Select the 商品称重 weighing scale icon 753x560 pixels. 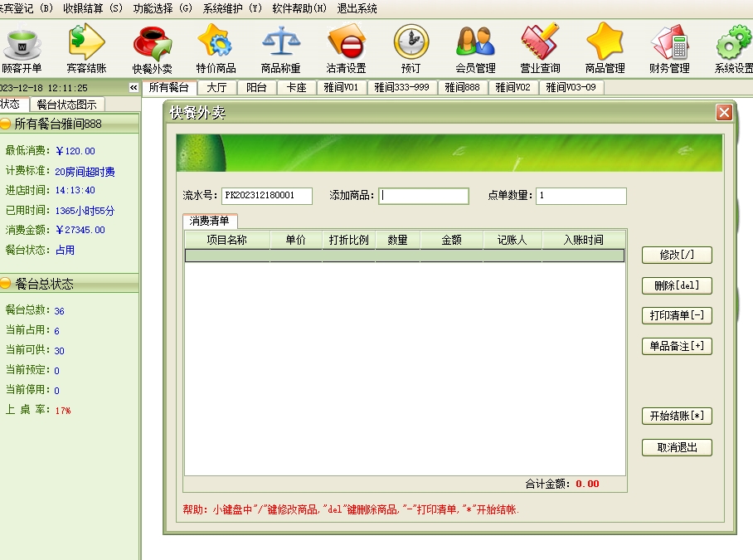pos(280,47)
